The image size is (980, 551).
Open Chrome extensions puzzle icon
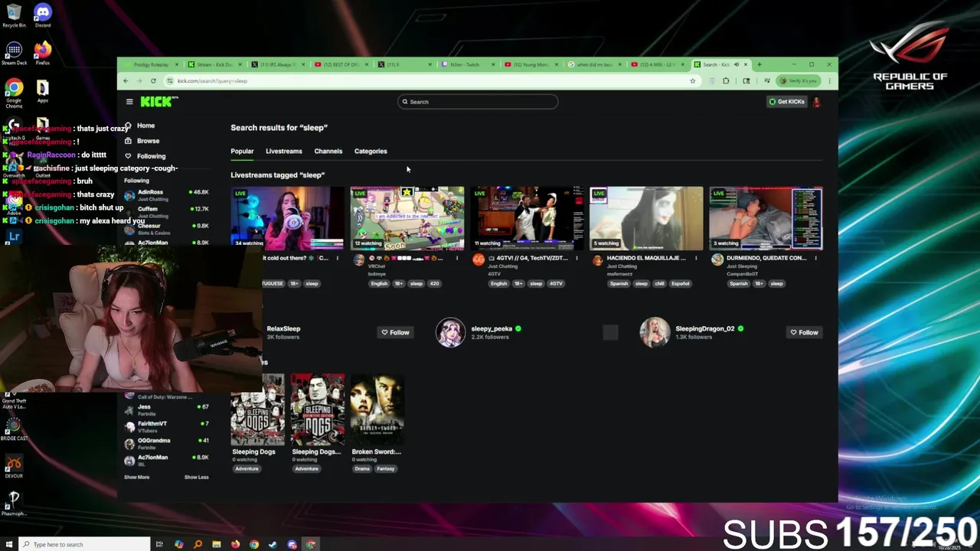click(727, 81)
